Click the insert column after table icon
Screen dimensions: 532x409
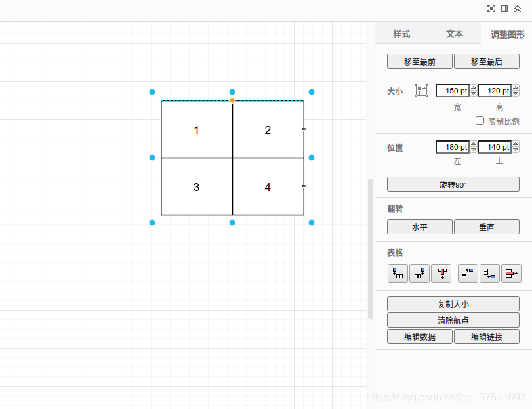click(x=419, y=274)
